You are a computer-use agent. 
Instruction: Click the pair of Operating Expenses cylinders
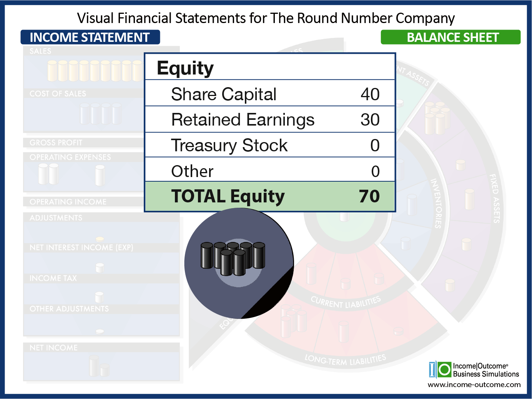click(x=48, y=174)
